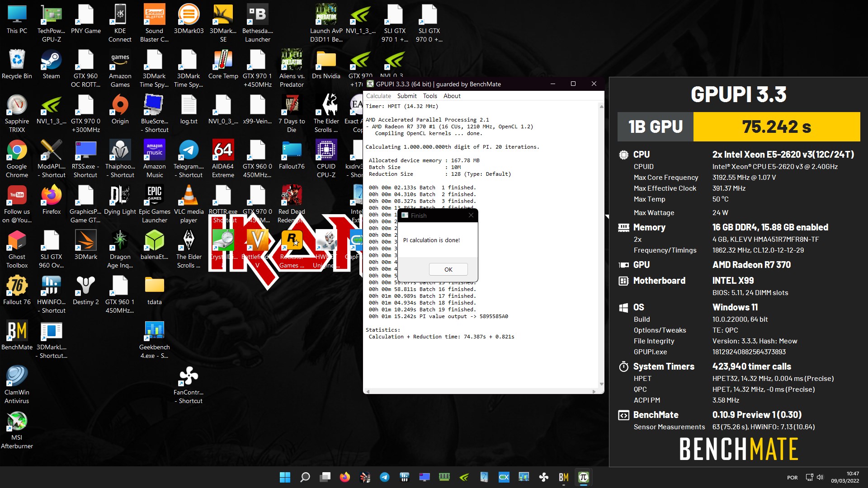Open FanControl shortcut on desktop
The image size is (868, 488).
(189, 385)
